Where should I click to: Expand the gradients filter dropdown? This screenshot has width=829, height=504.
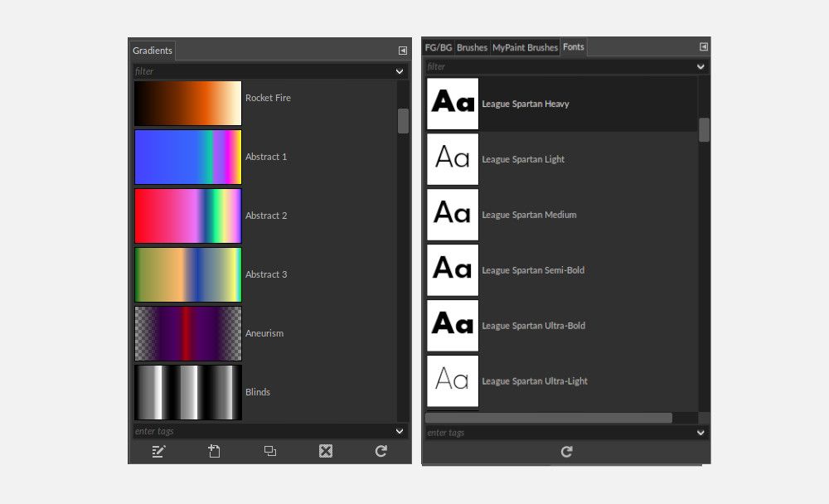(x=400, y=71)
